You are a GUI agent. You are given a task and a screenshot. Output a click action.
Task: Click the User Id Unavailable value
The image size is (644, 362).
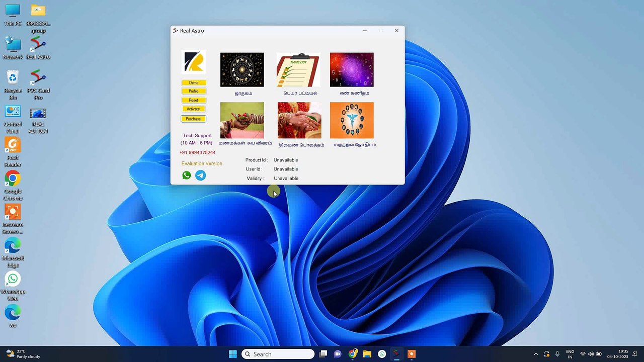(286, 169)
